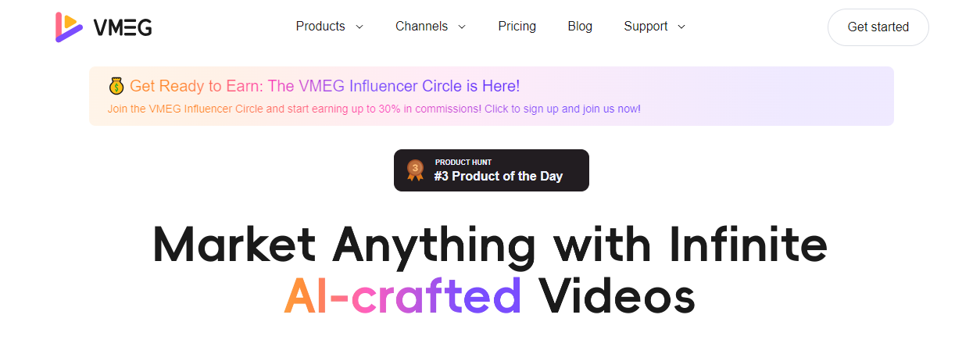Screen dimensions: 980x347
Task: Click the Get started button
Action: 878,27
